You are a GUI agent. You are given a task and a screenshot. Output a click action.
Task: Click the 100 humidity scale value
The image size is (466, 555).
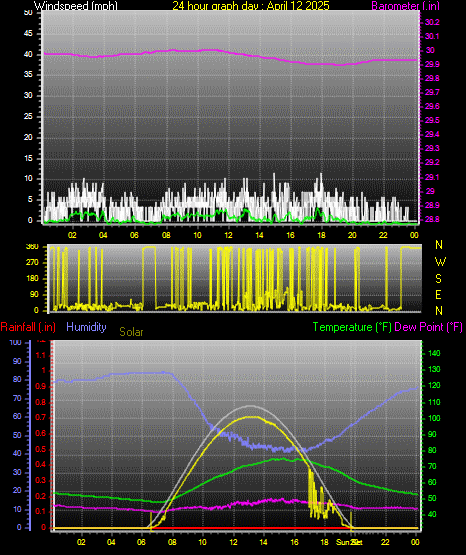pos(15,343)
